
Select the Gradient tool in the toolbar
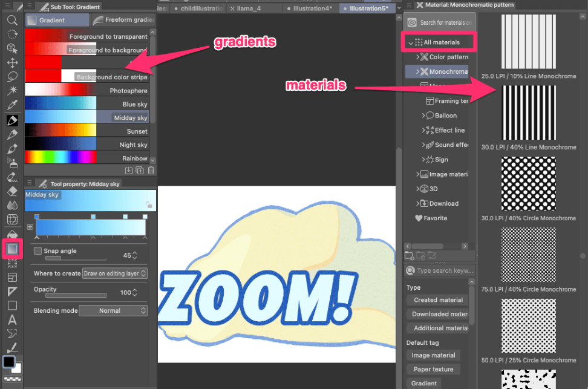(x=11, y=248)
